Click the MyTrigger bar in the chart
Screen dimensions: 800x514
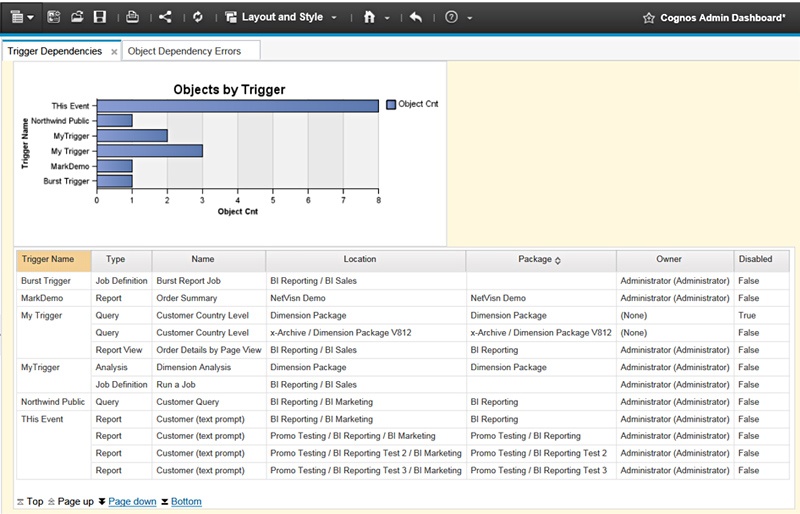point(132,136)
